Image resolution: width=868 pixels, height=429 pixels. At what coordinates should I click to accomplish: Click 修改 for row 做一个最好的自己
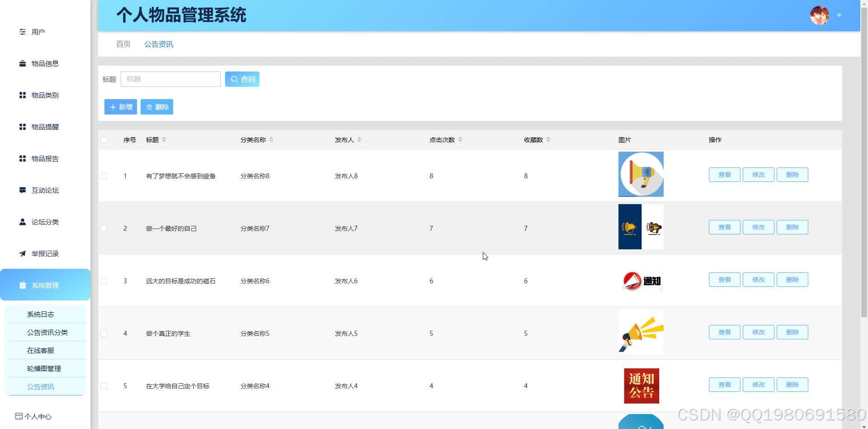[x=759, y=227]
